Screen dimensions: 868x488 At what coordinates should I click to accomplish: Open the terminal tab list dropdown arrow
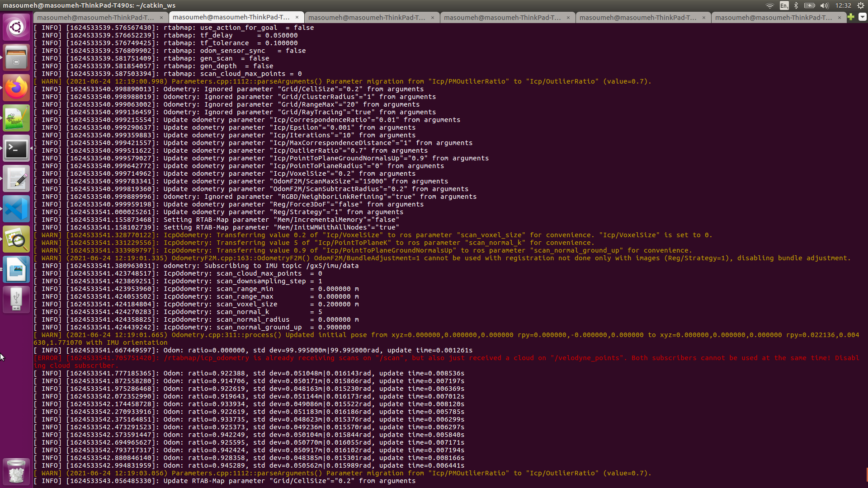pyautogui.click(x=862, y=17)
